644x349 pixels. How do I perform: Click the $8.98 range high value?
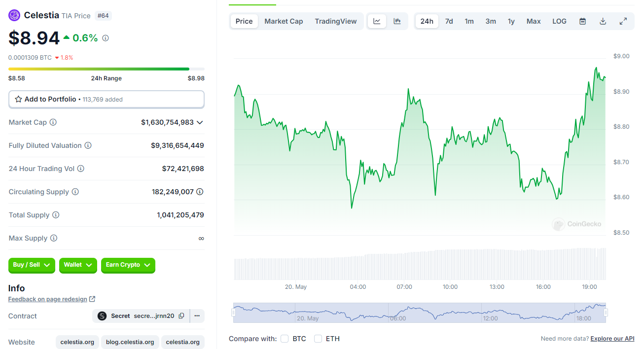click(196, 78)
